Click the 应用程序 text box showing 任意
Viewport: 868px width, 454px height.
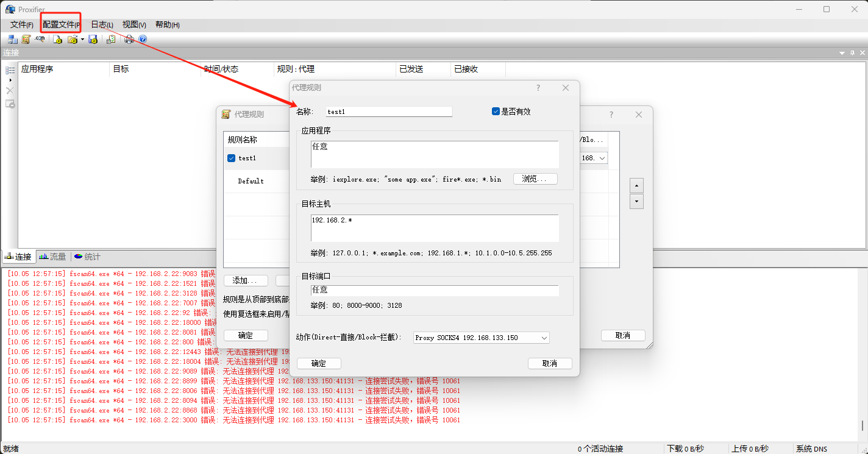pos(435,154)
